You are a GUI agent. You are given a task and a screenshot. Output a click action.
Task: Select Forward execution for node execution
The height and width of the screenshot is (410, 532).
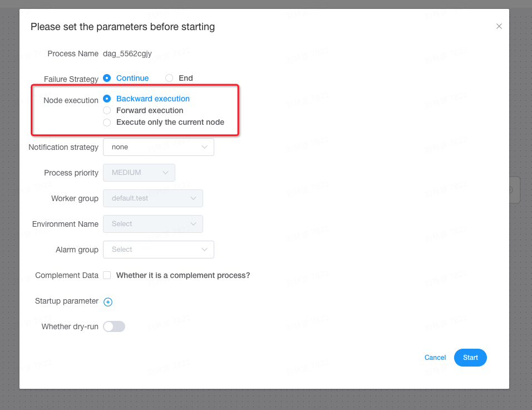click(106, 110)
